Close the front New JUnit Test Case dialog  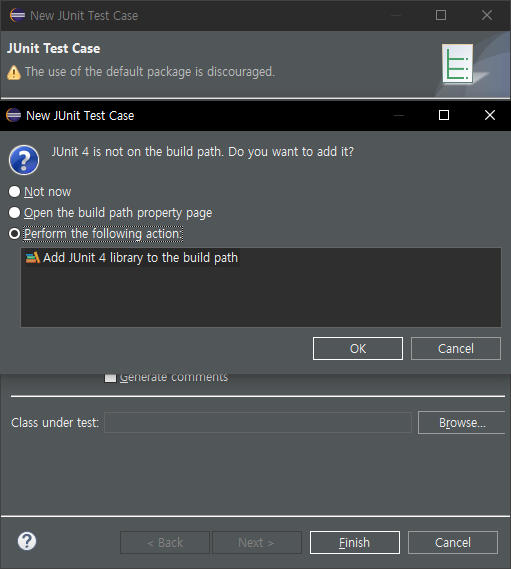[490, 115]
